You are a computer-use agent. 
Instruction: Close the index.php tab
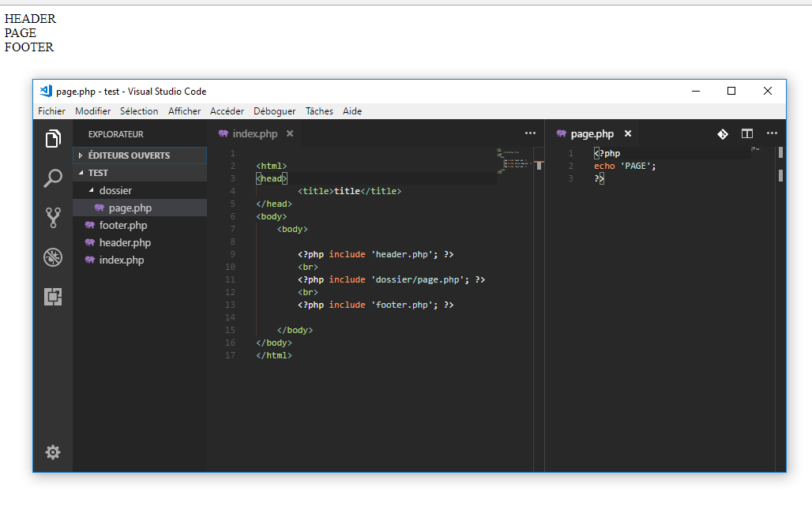pos(290,133)
